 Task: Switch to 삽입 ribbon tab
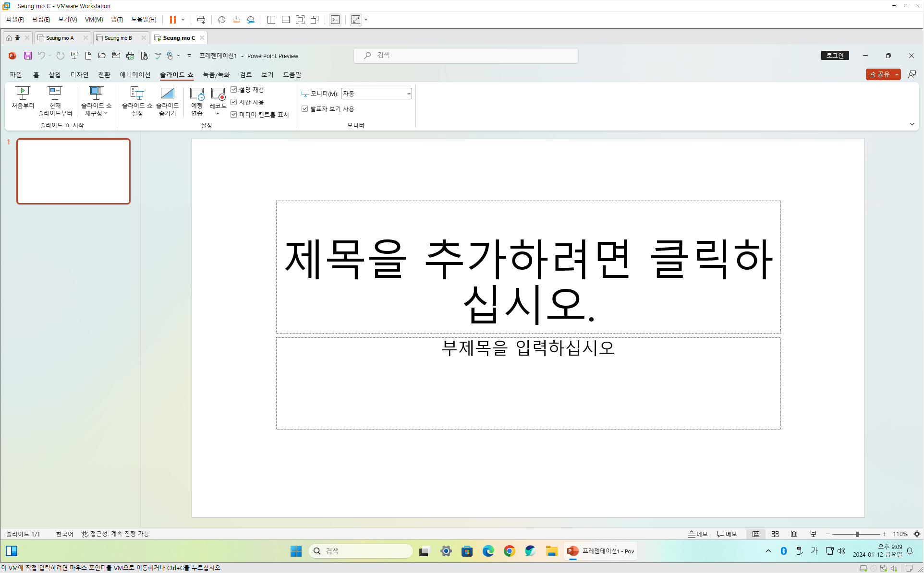(54, 75)
